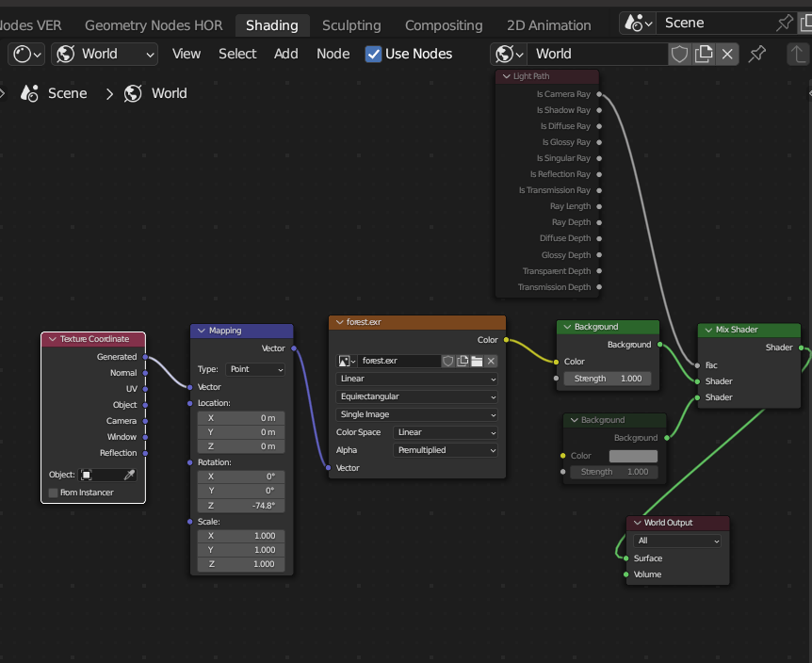Viewport: 812px width, 663px height.
Task: Open World Output target All dropdown
Action: click(x=677, y=541)
